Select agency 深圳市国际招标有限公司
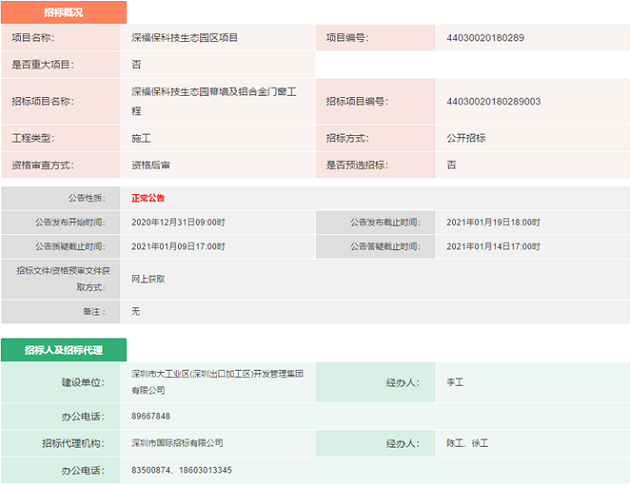 (x=178, y=442)
